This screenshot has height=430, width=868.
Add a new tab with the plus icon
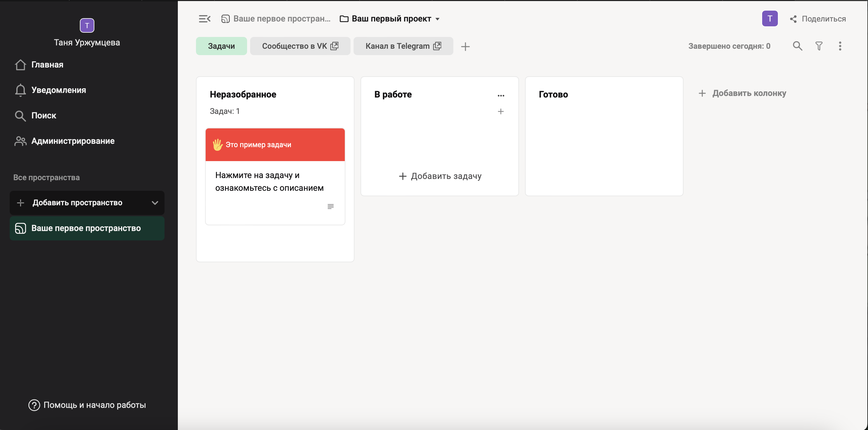coord(465,46)
